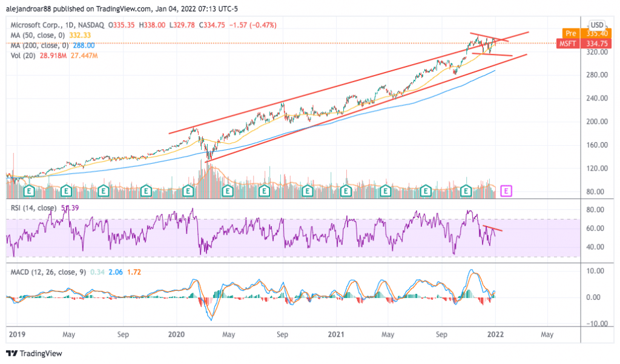Select the Vol (20) indicator legend

coord(23,56)
